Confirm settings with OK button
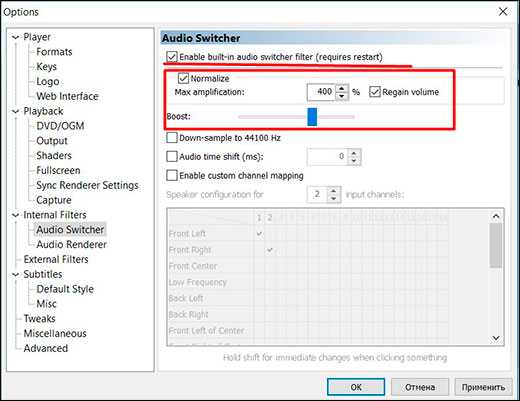Viewport: 520px width, 401px height. [x=356, y=387]
